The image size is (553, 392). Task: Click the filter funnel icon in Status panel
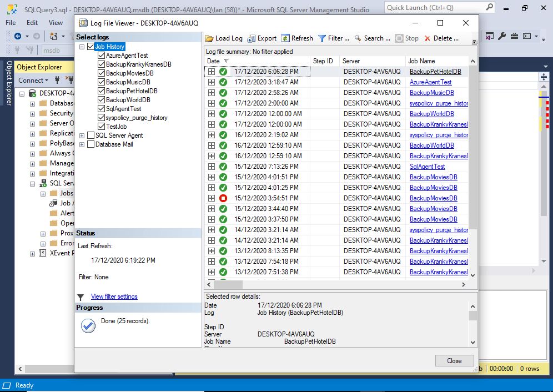[x=81, y=297]
